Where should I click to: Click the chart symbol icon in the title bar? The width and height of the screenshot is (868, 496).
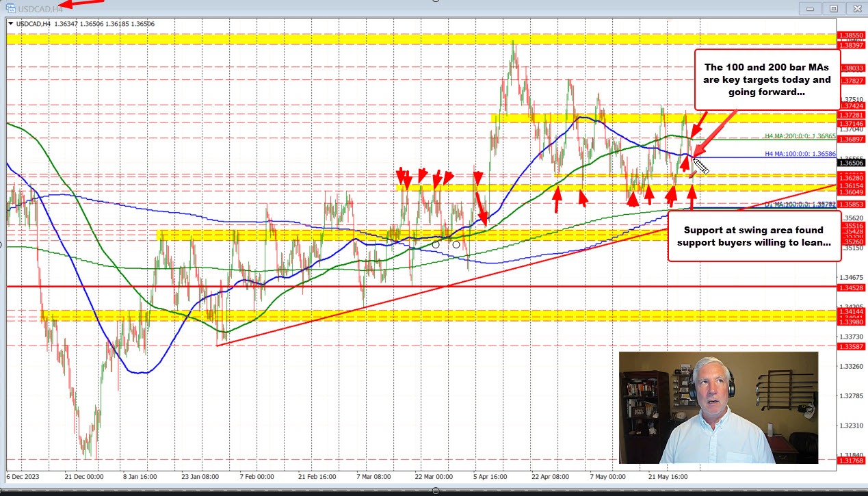click(11, 8)
